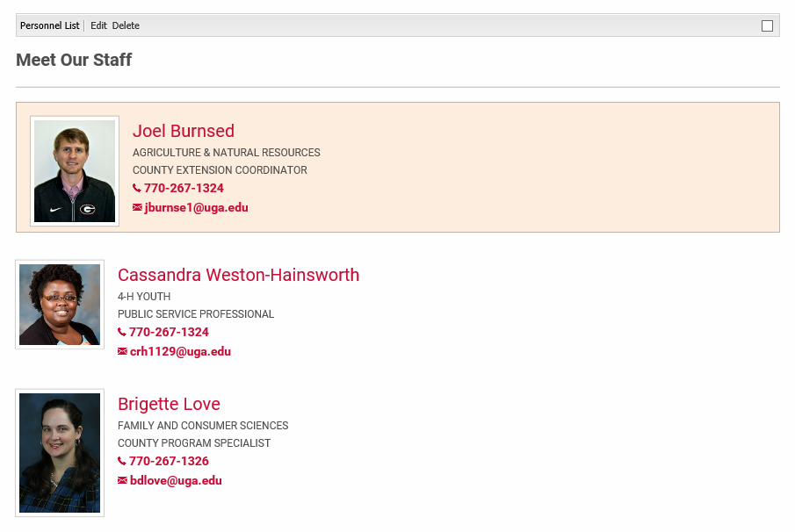795x532 pixels.
Task: Click Edit in the Personnel List toolbar
Action: (98, 25)
